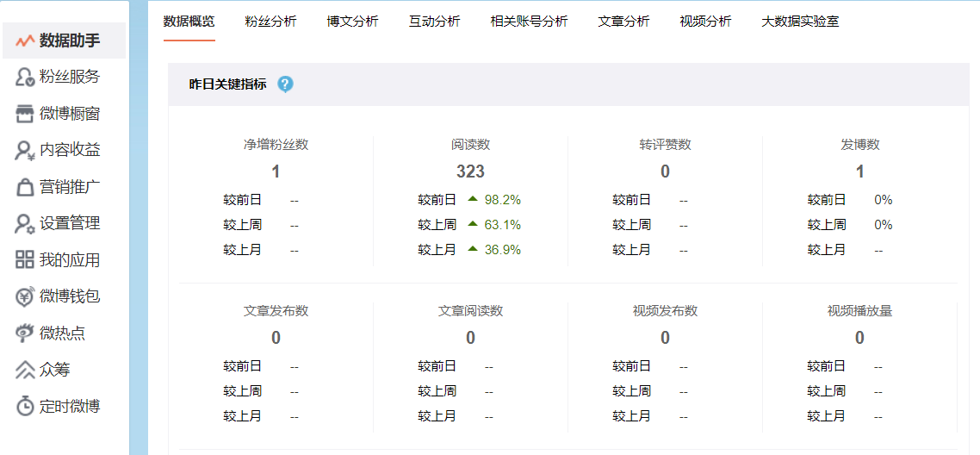Screen dimensions: 980x455
Task: Open the 视频分析 tab
Action: point(705,22)
